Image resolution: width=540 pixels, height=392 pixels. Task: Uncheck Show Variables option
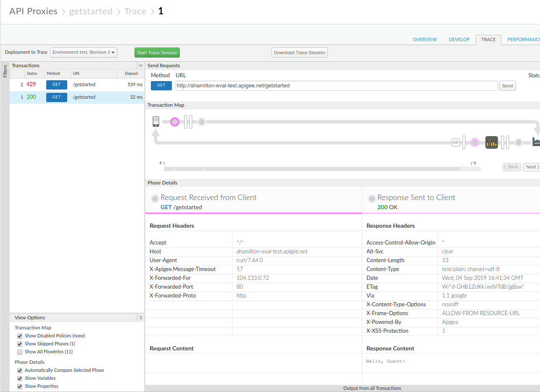[x=20, y=379]
